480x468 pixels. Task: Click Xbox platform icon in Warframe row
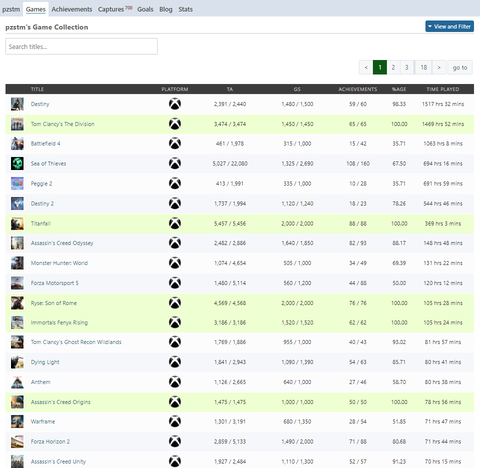pos(175,422)
